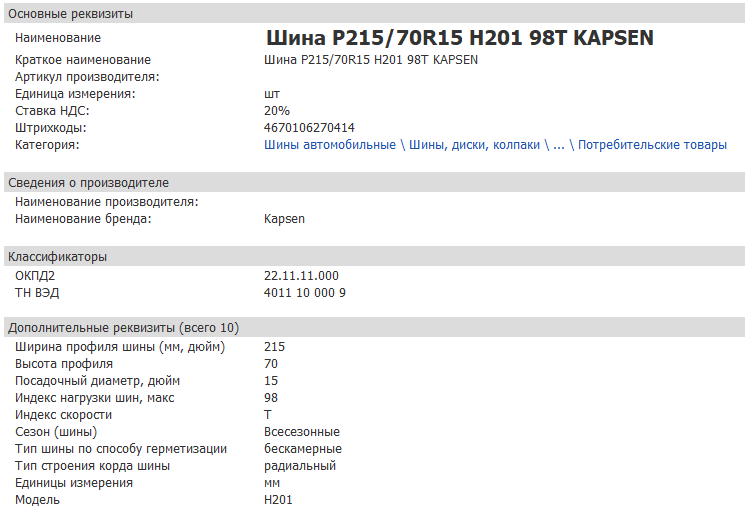Viewport: 745px width, 515px height.
Task: Click the model value H201
Action: point(278,500)
